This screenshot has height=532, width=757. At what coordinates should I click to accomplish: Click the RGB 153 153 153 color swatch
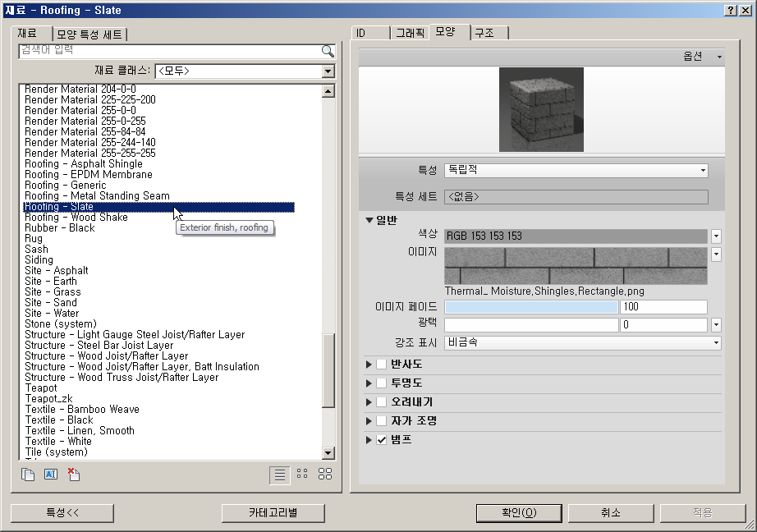coord(576,236)
